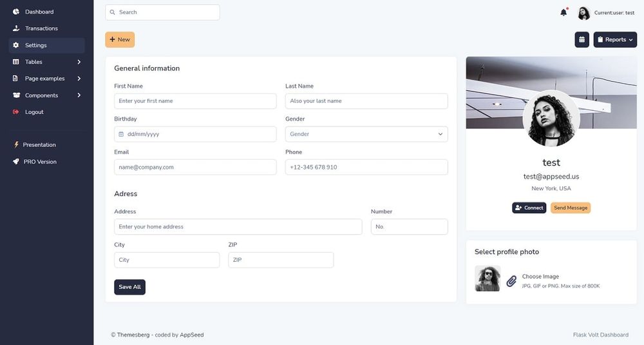644x345 pixels.
Task: Click the Save All button
Action: [130, 287]
